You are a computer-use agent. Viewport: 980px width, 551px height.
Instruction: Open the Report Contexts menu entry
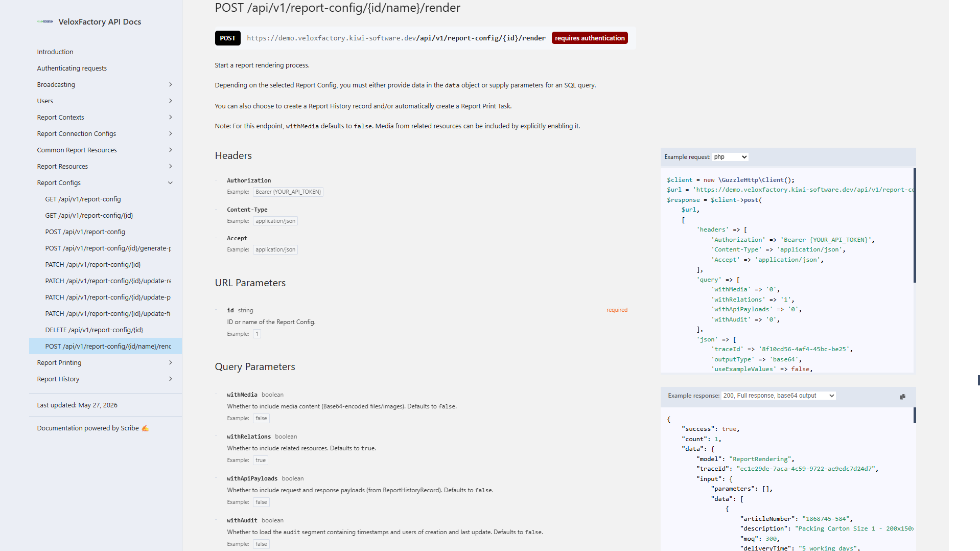pyautogui.click(x=61, y=117)
